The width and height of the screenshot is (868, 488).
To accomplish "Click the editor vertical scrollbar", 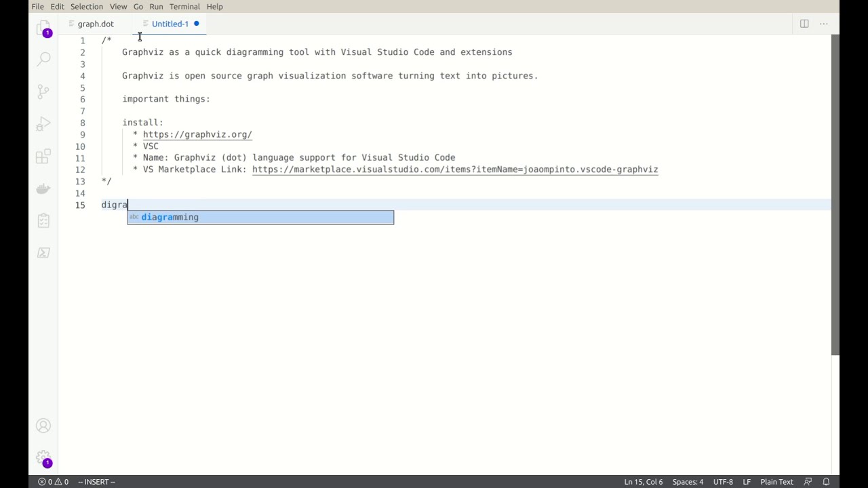I will 835,195.
